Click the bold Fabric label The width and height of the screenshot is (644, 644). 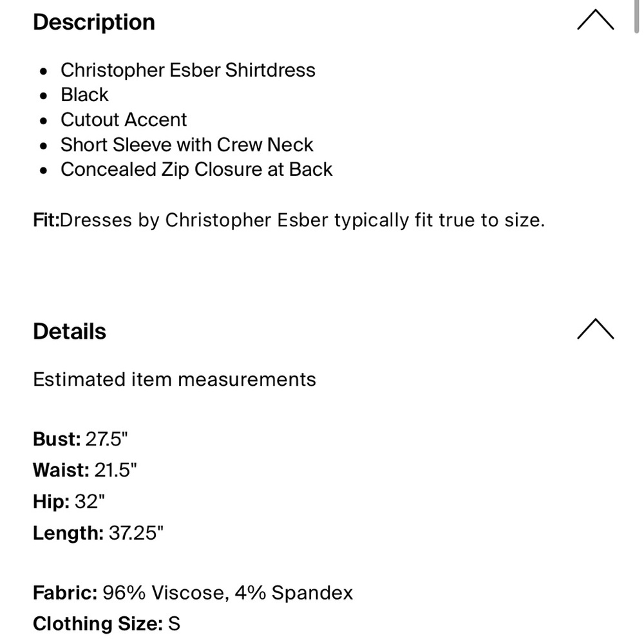click(65, 592)
